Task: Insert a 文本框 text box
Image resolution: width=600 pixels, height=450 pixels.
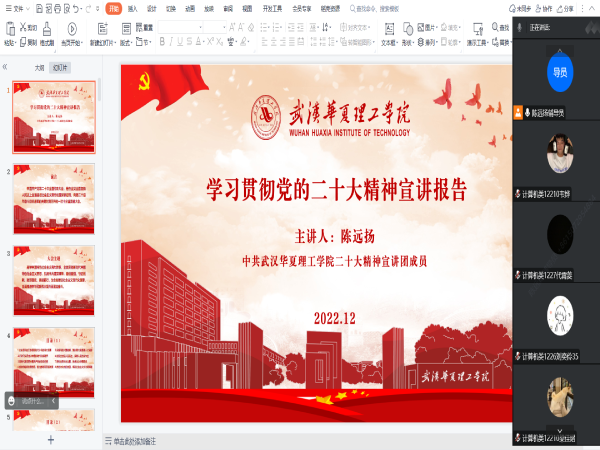Action: tap(391, 29)
